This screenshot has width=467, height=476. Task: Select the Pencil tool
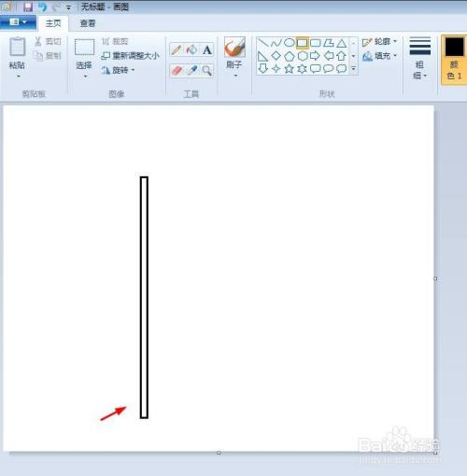(x=177, y=49)
